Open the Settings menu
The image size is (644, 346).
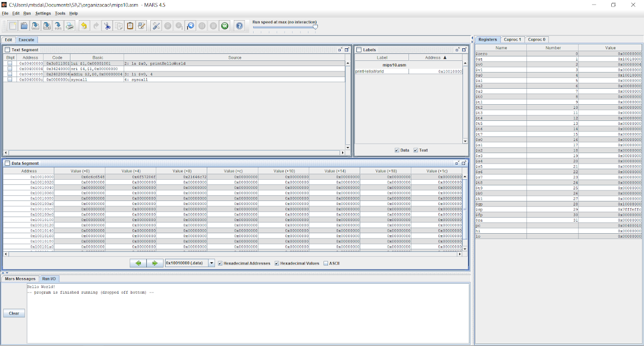click(43, 14)
